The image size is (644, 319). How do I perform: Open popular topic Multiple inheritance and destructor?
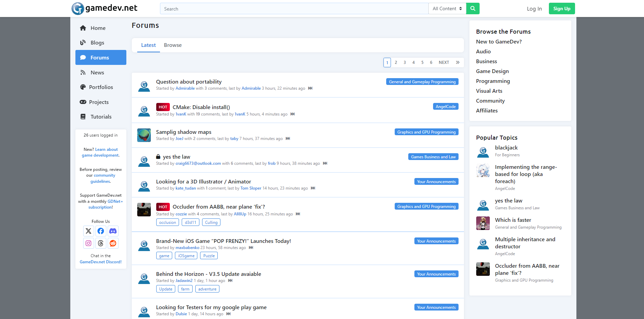[525, 243]
